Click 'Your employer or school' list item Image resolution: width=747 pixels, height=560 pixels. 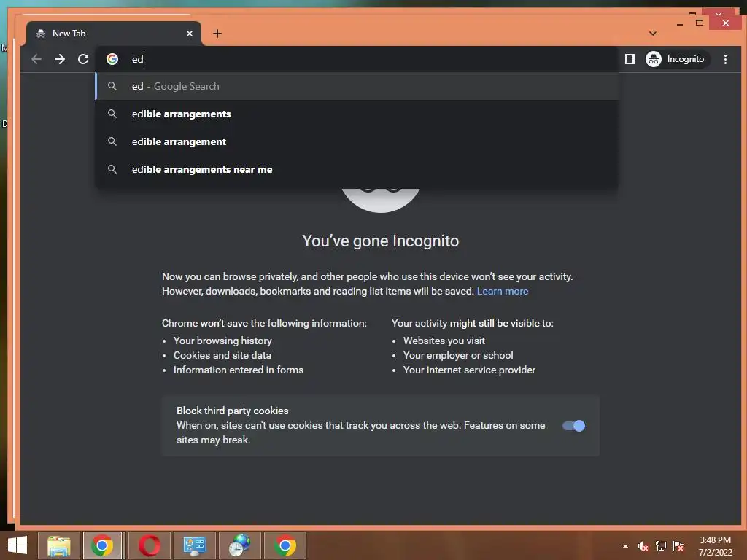click(458, 355)
